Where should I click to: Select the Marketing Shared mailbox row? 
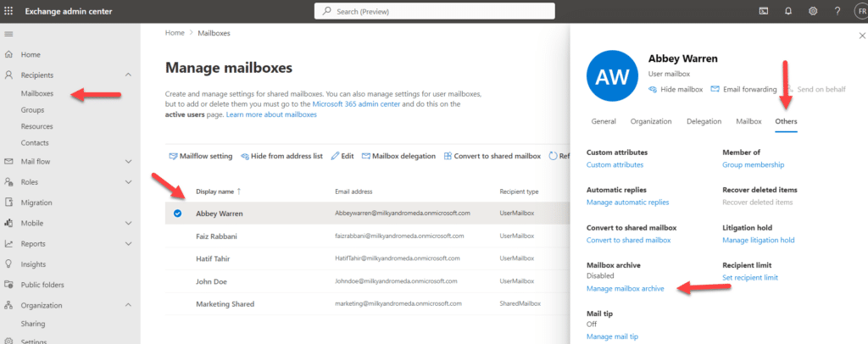tap(367, 304)
